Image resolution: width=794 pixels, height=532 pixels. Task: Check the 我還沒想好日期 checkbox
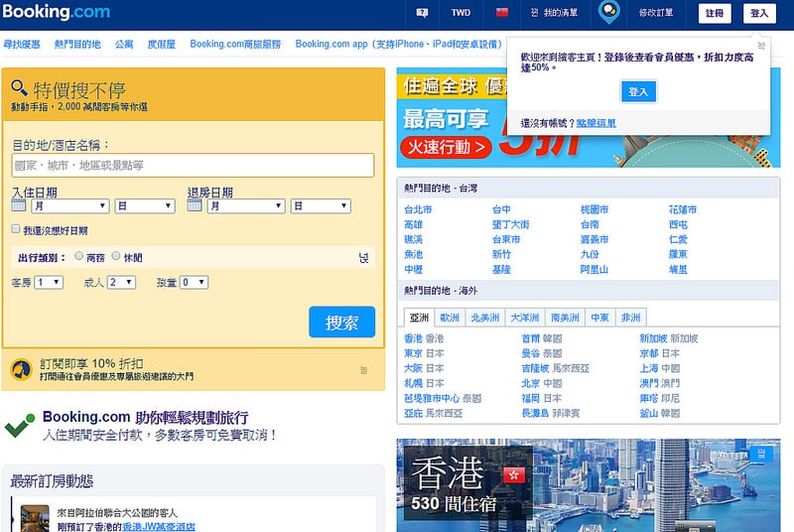pyautogui.click(x=16, y=229)
